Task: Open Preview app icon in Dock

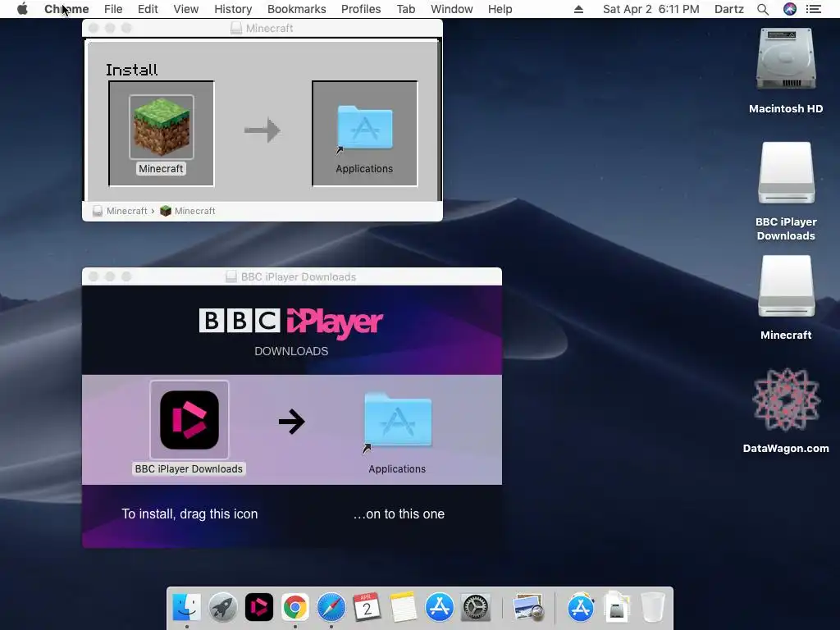Action: [528, 608]
